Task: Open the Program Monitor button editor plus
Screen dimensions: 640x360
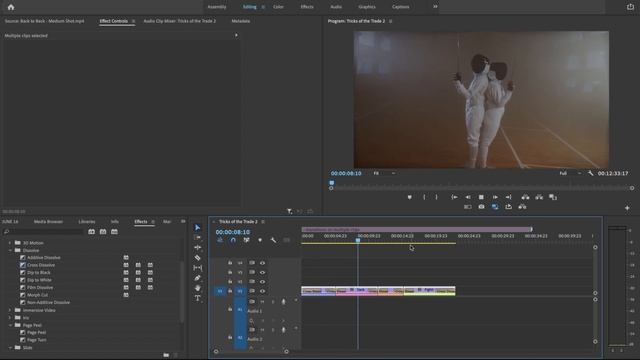Action: (x=627, y=208)
